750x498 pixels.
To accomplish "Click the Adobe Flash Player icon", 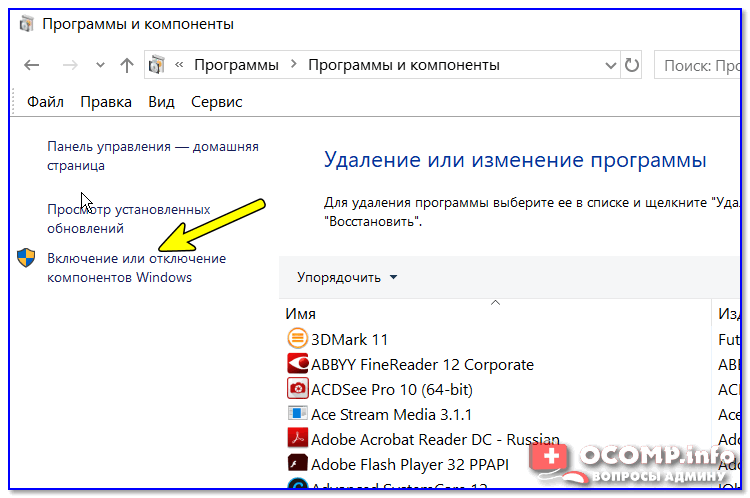I will coord(297,463).
